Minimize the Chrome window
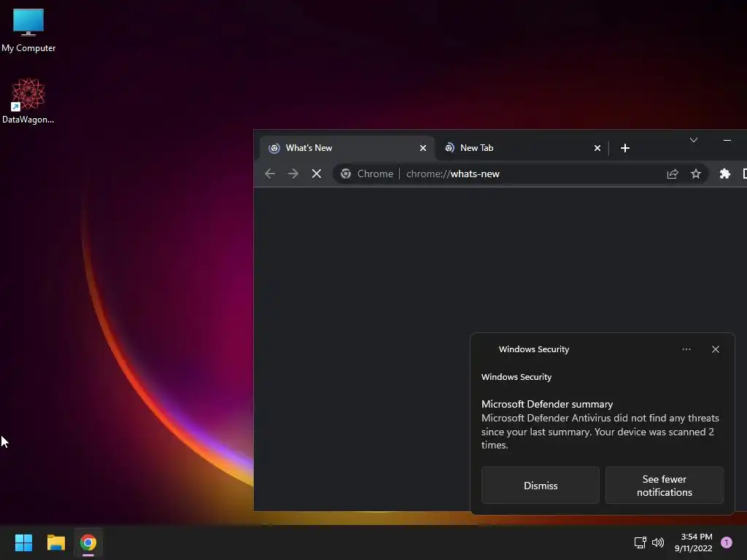This screenshot has height=560, width=747. pos(727,140)
